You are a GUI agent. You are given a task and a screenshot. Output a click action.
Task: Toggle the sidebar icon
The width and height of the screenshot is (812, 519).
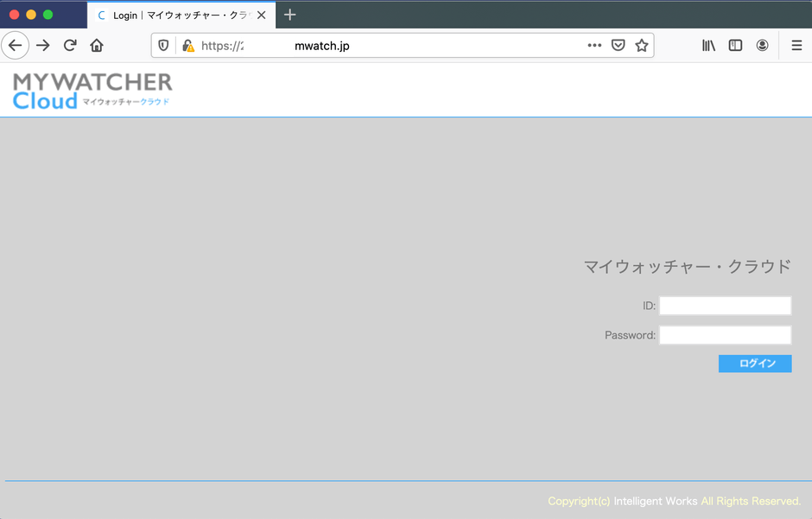tap(735, 45)
